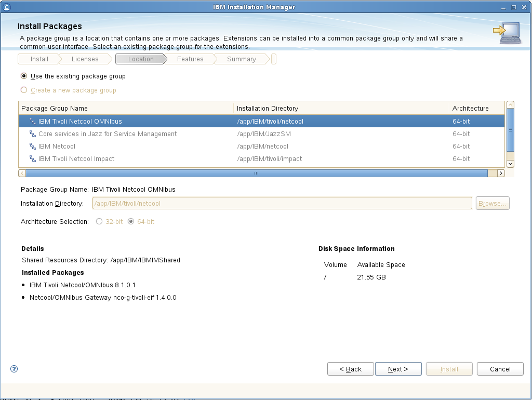Click the table scroll left arrow
Screen dimensions: 532x400
point(22,174)
